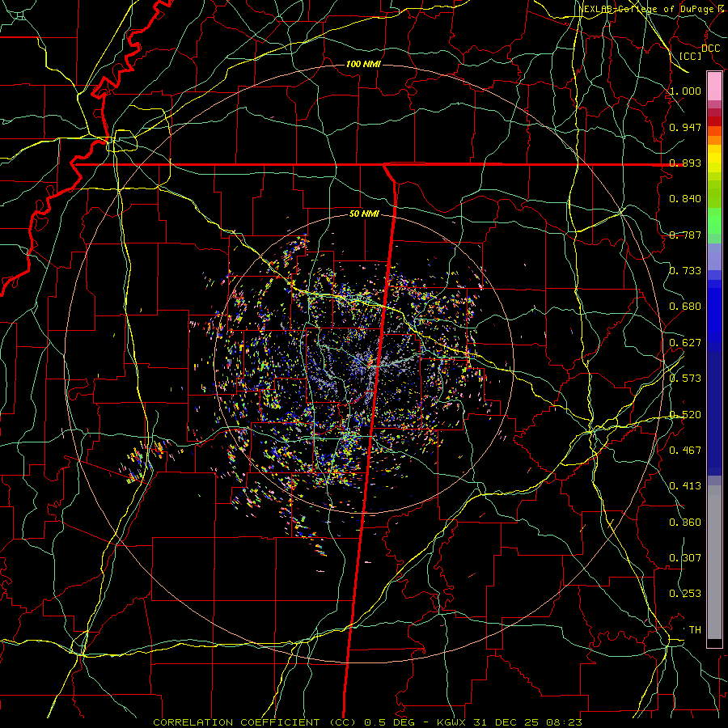Pick the bright green segment of the color bar

point(714,222)
